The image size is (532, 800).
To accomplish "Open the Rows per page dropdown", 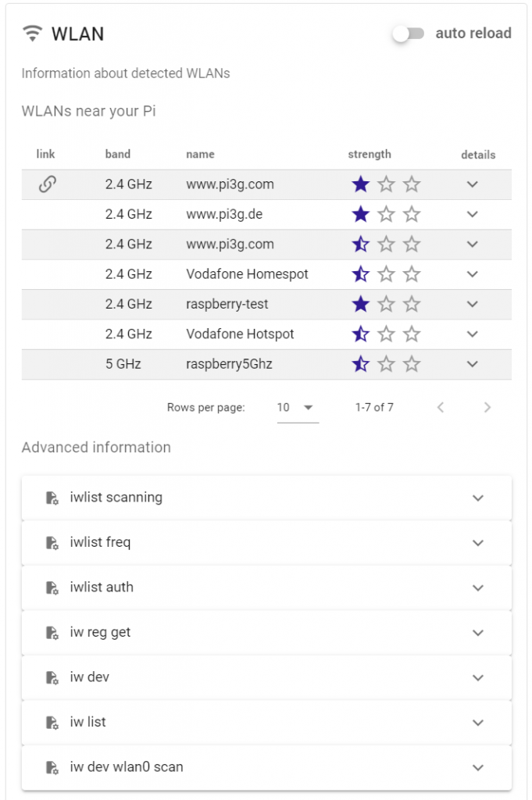I will coord(298,408).
